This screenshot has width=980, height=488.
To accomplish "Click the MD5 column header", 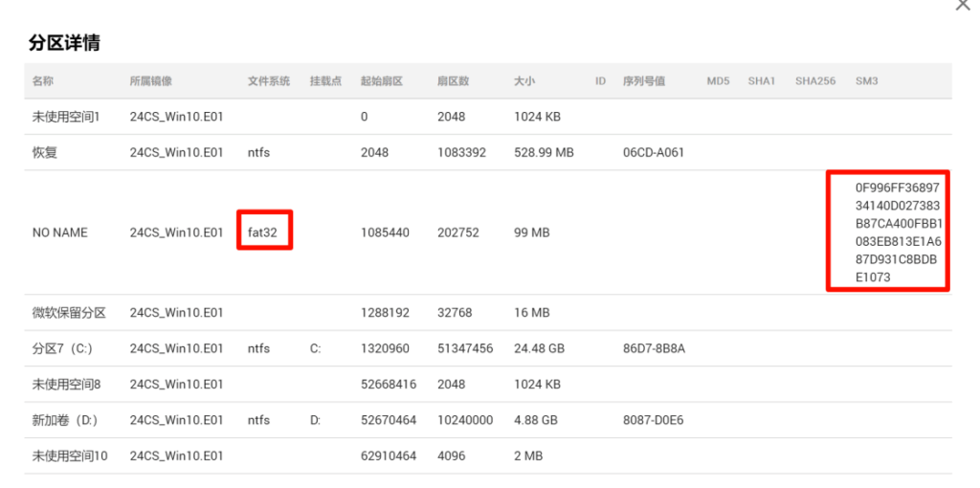I will pos(718,81).
